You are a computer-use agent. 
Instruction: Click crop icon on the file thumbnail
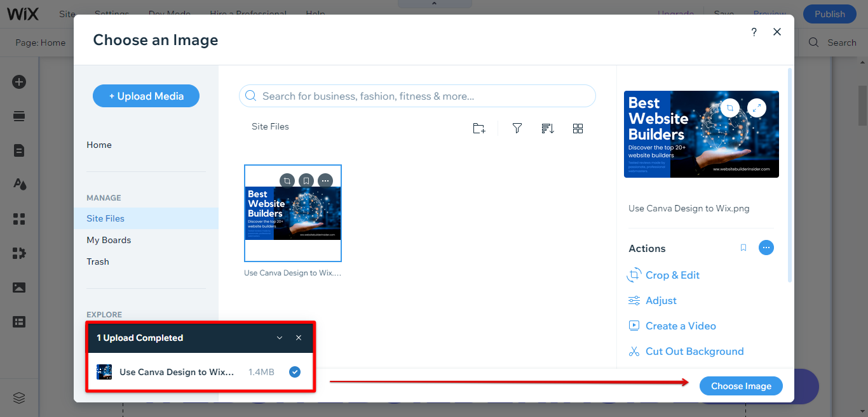287,181
